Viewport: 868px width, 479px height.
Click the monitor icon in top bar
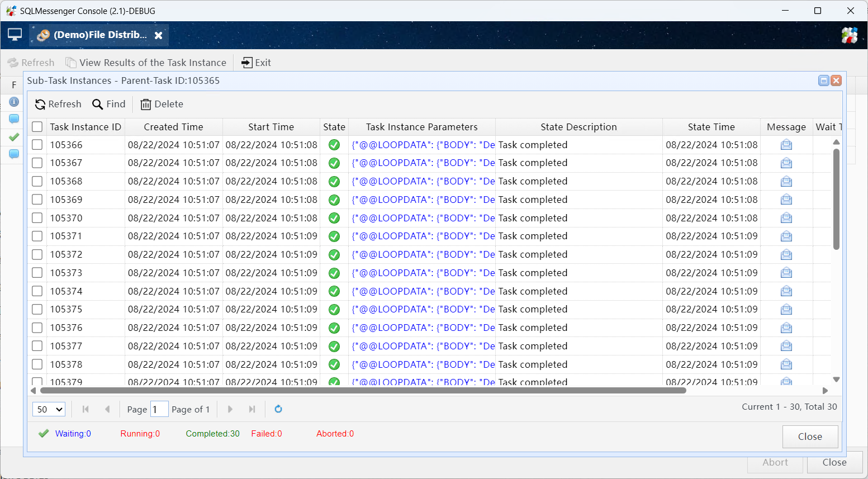pyautogui.click(x=15, y=35)
